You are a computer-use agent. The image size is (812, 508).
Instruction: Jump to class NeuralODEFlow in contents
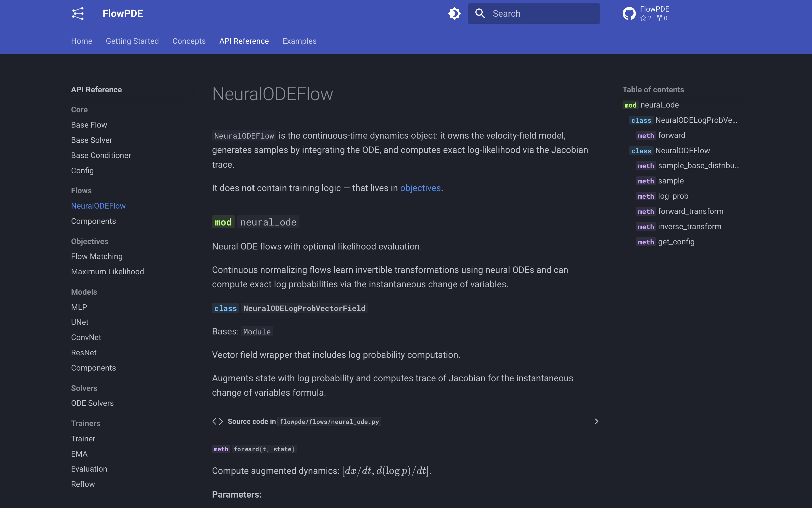[x=670, y=150]
